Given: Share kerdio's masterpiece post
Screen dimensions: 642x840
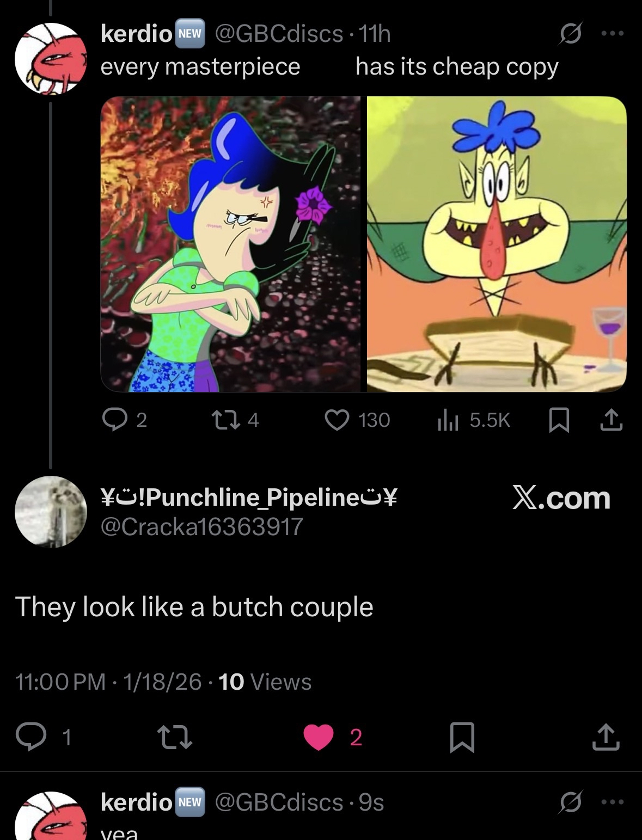Looking at the screenshot, I should tap(612, 420).
